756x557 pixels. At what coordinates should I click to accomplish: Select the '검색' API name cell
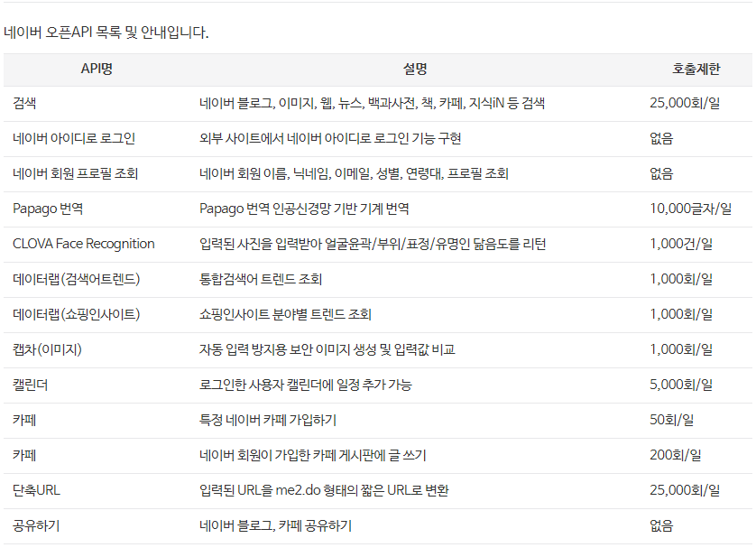click(x=24, y=103)
